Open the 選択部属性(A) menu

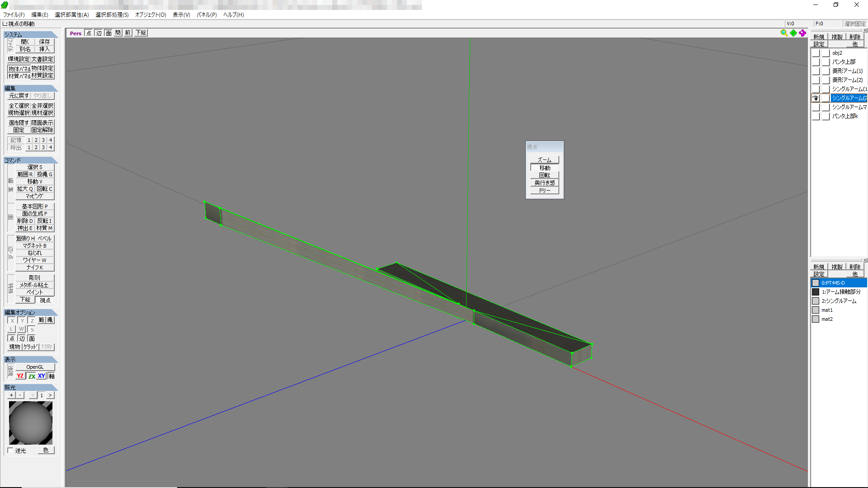pos(72,15)
